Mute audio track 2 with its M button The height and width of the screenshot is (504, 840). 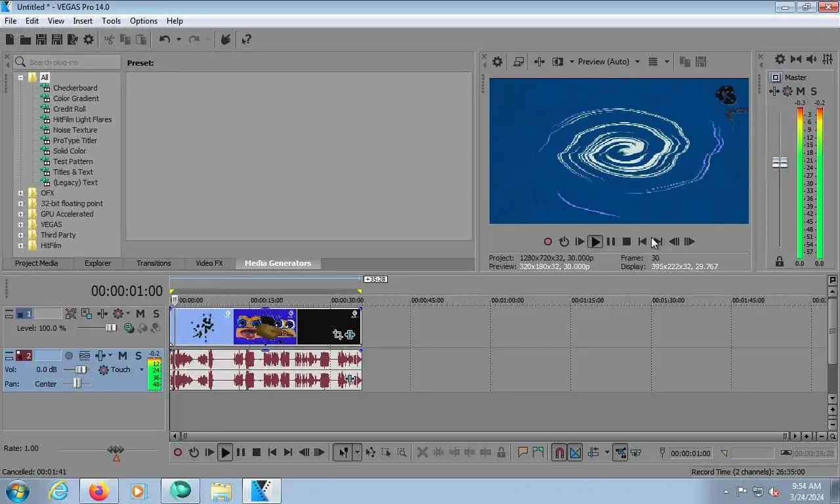[123, 356]
